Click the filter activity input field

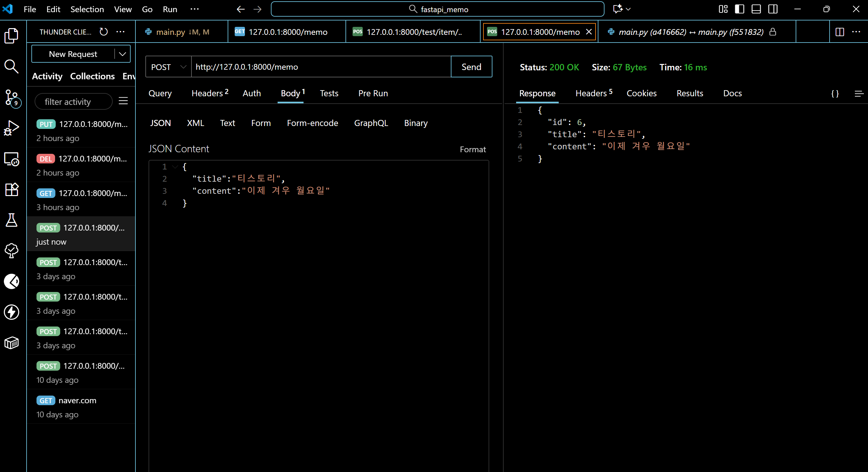tap(73, 102)
